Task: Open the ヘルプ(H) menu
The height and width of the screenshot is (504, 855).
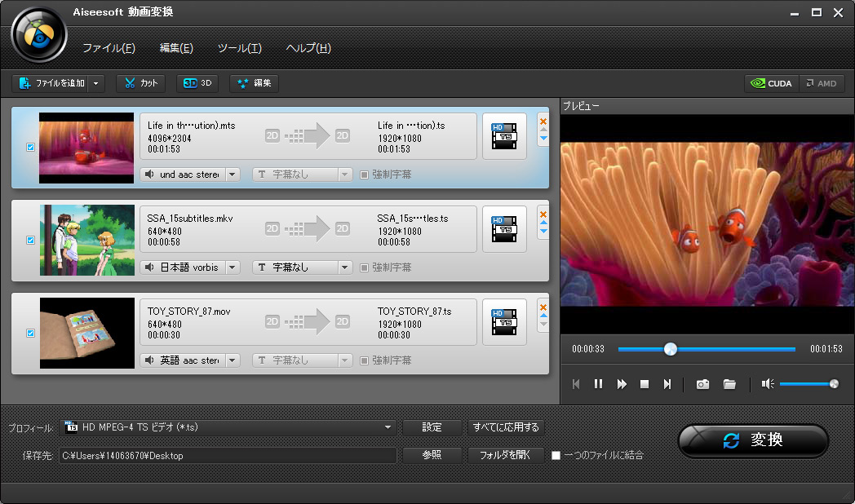Action: coord(308,48)
